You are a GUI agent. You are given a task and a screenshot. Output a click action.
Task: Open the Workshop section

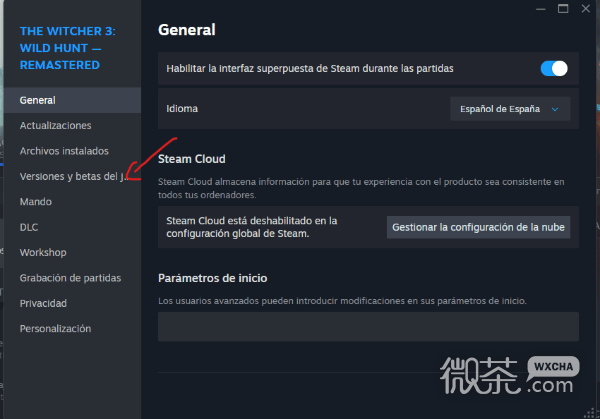[43, 253]
